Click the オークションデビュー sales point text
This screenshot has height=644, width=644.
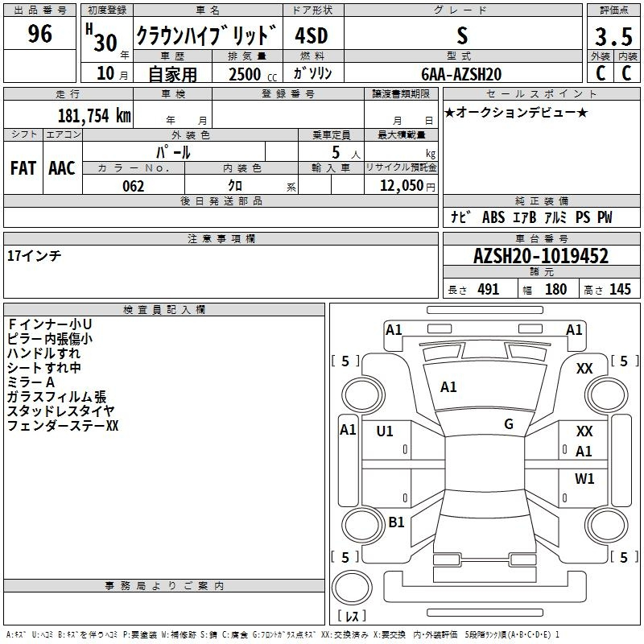click(x=516, y=112)
